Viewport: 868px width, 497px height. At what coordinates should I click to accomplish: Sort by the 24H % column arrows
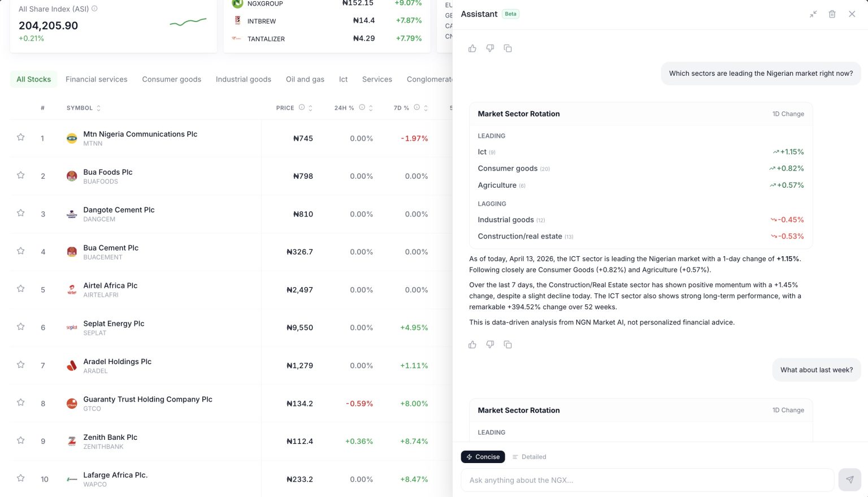[371, 108]
